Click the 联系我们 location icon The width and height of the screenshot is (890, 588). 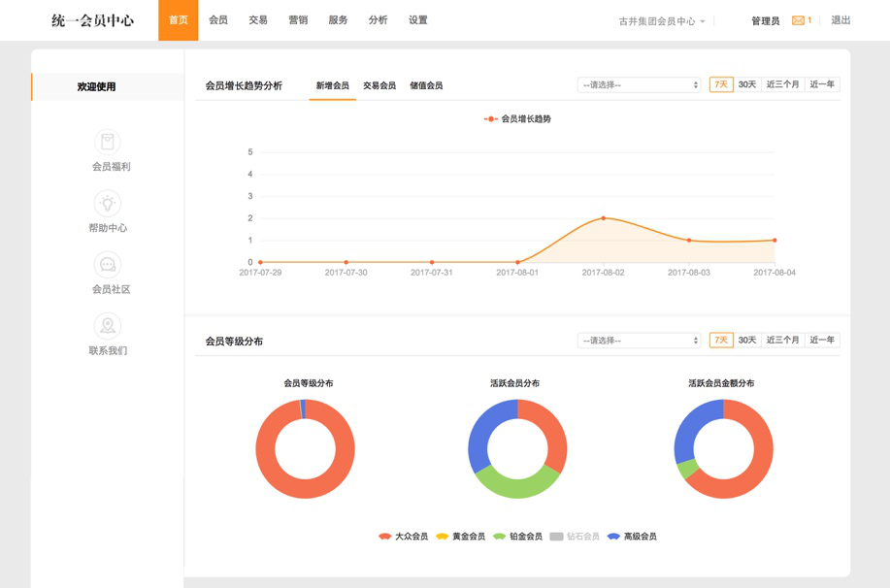pyautogui.click(x=108, y=326)
